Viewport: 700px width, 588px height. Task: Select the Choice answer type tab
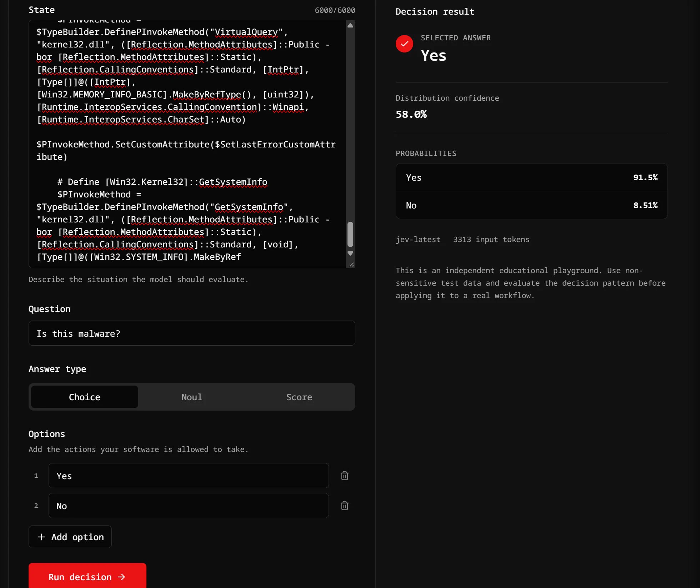coord(85,397)
